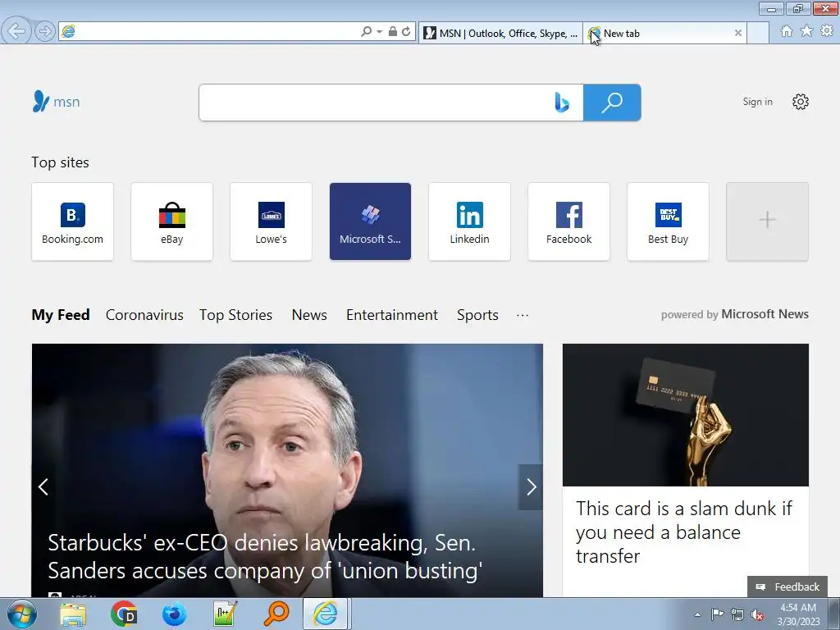
Task: Click the muted volume speaker tray icon
Action: point(757,614)
